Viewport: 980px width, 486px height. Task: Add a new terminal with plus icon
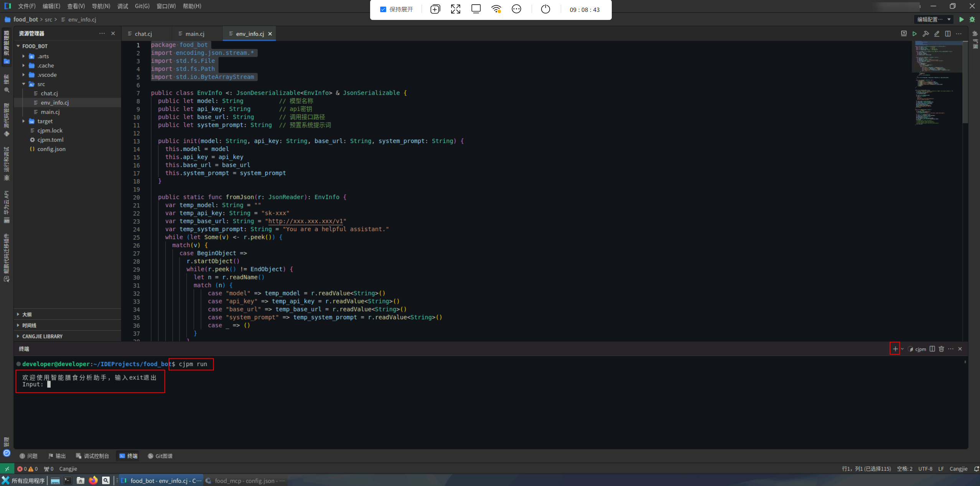[895, 349]
